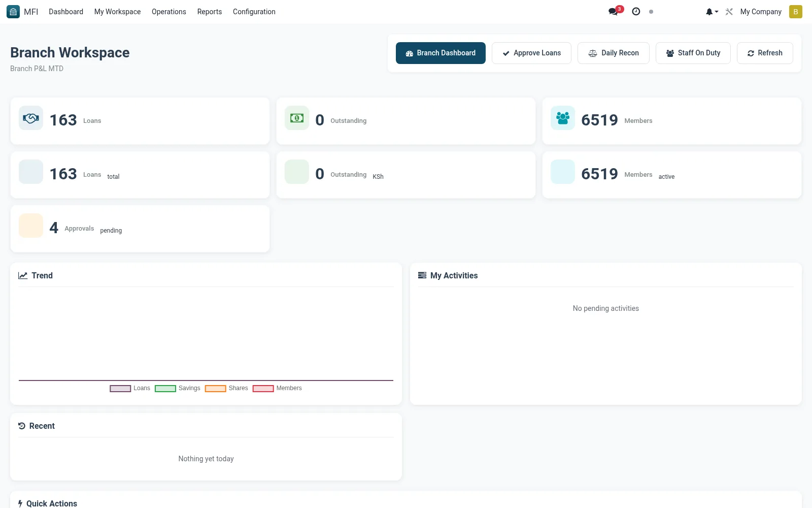Open the Reports menu
812x508 pixels.
(x=210, y=12)
